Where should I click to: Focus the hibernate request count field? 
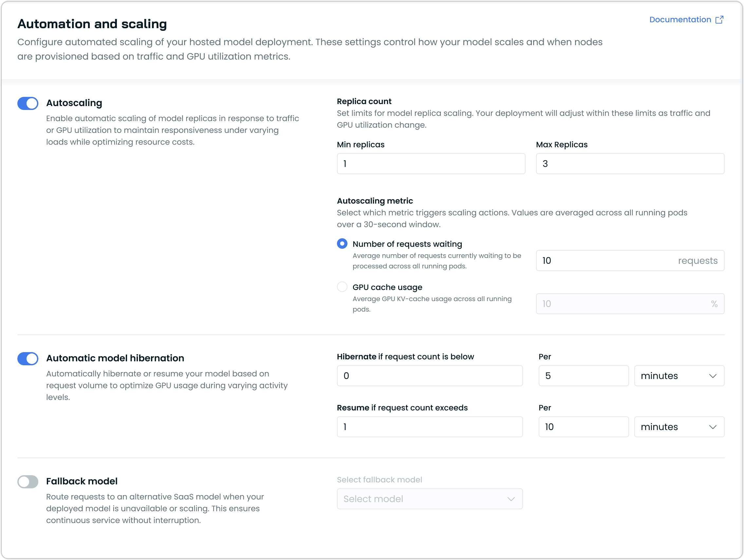click(430, 376)
